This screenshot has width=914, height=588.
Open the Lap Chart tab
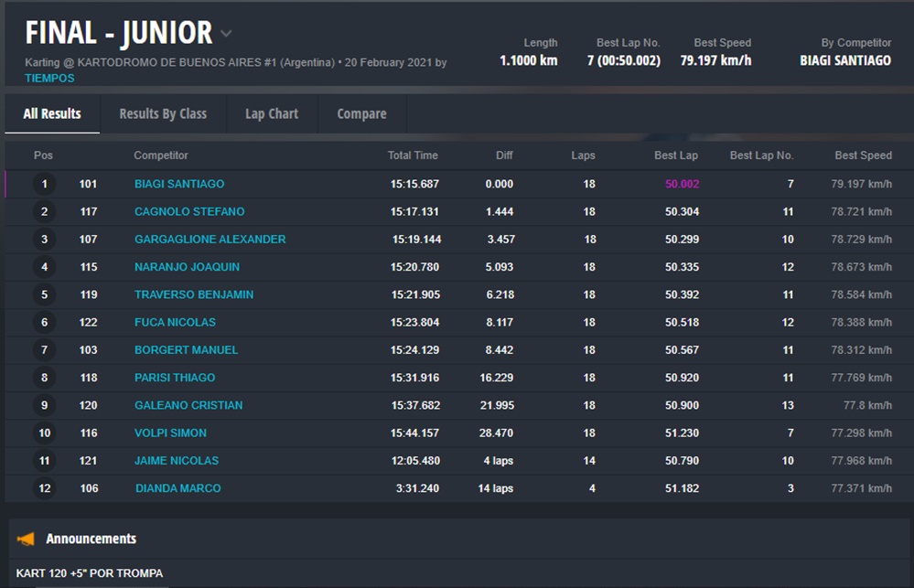[x=271, y=114]
